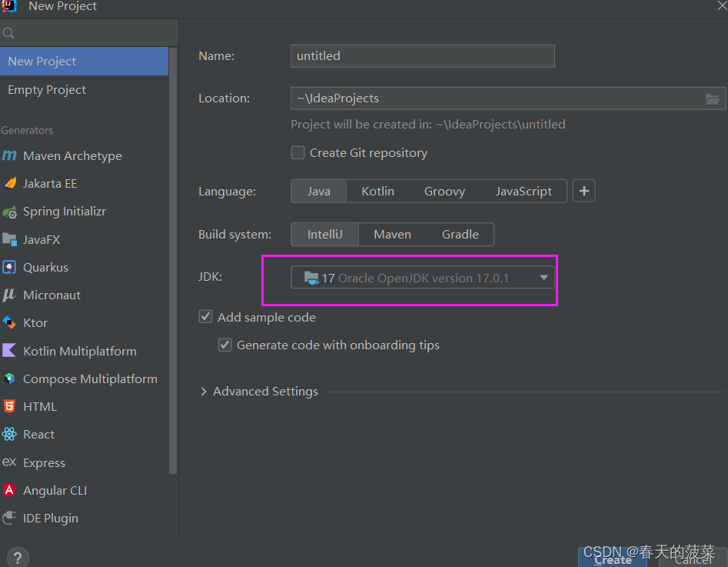Click the Maven Archetype generator icon
This screenshot has width=728, height=567.
(x=9, y=155)
